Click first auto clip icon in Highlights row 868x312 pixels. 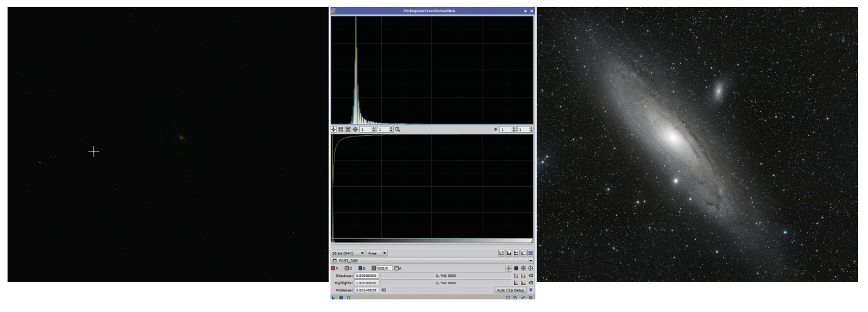point(516,283)
